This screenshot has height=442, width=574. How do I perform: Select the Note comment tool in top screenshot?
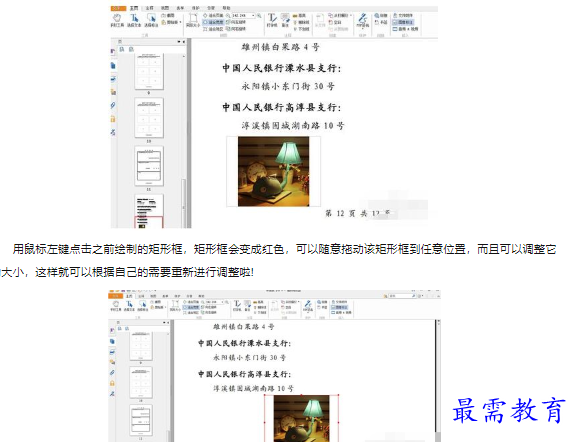(x=286, y=21)
